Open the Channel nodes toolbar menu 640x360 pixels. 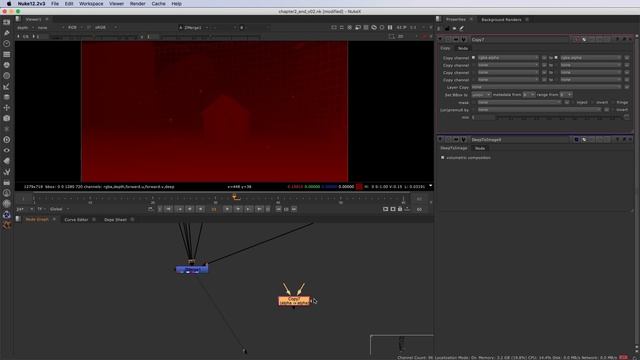(7, 54)
